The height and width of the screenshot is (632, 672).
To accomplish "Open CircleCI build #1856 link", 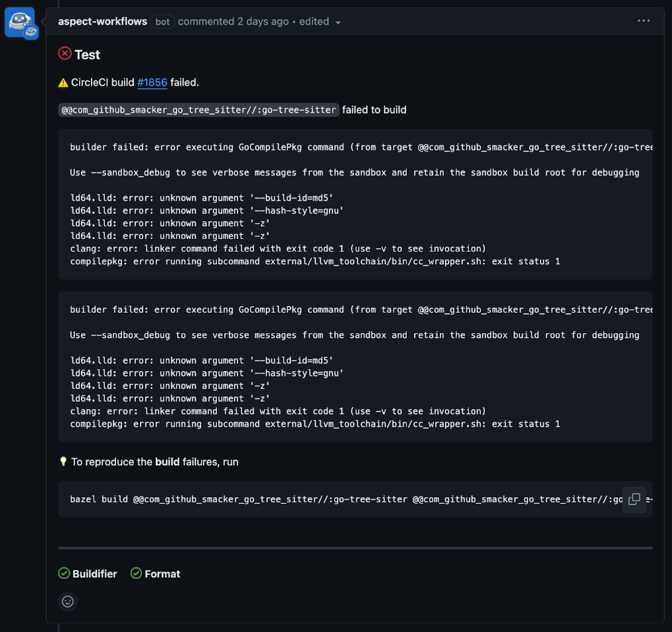I will coord(152,82).
